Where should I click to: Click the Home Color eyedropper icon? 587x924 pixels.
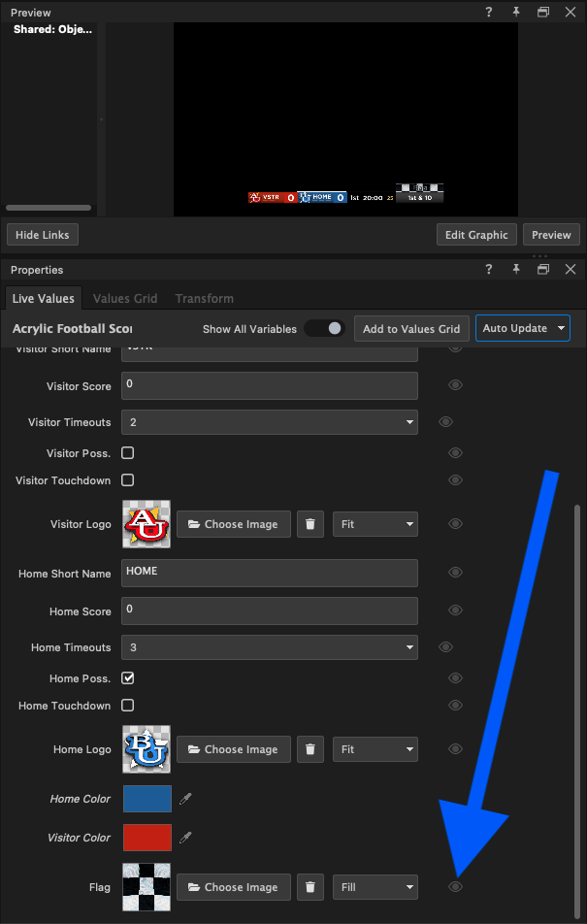click(186, 799)
